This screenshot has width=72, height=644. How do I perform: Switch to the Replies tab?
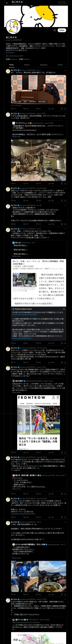pos(27,65)
